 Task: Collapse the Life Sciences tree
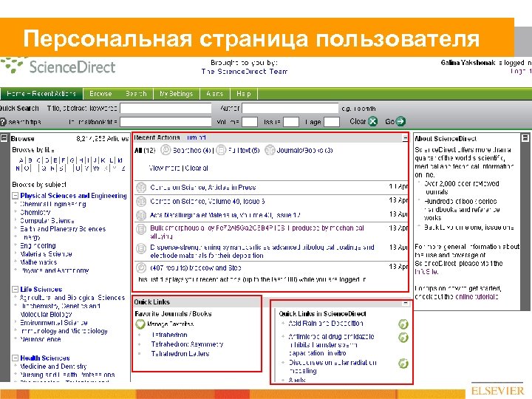point(15,290)
